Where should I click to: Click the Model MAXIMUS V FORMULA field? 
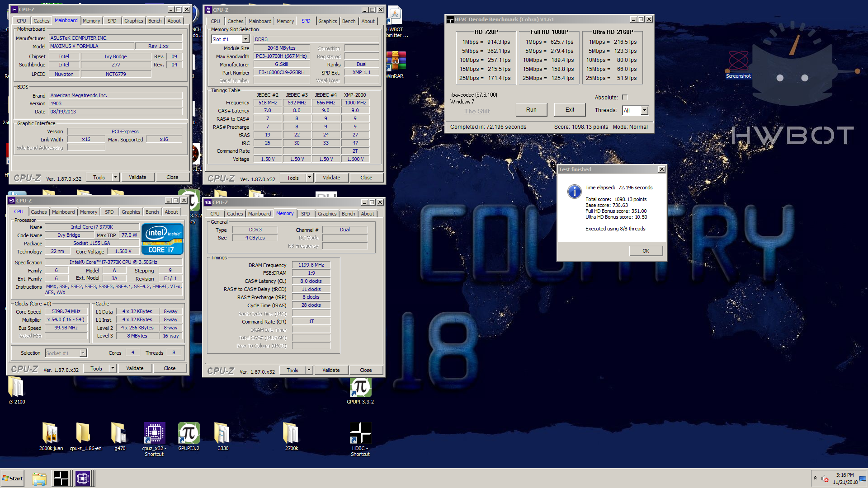pyautogui.click(x=91, y=46)
